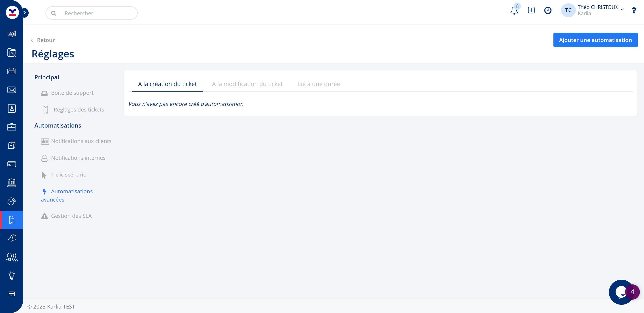Expand the left sidebar with chevron arrow
Image resolution: width=644 pixels, height=313 pixels.
[25, 13]
